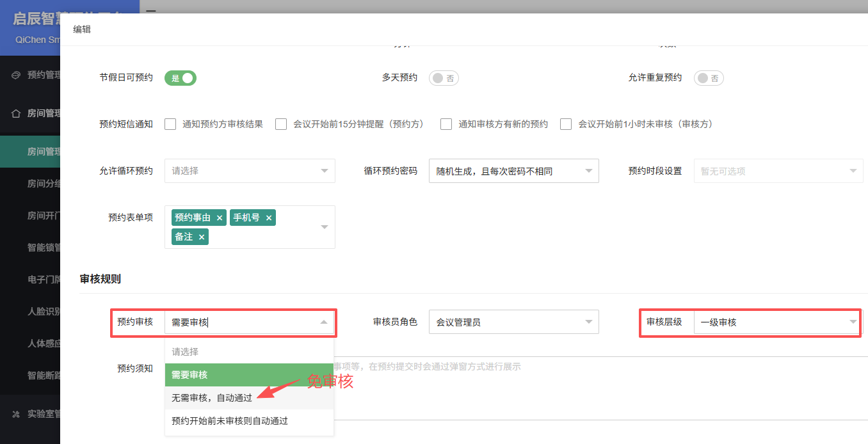The height and width of the screenshot is (444, 868).
Task: Remove the 预约事由 tag from the form items
Action: click(220, 218)
